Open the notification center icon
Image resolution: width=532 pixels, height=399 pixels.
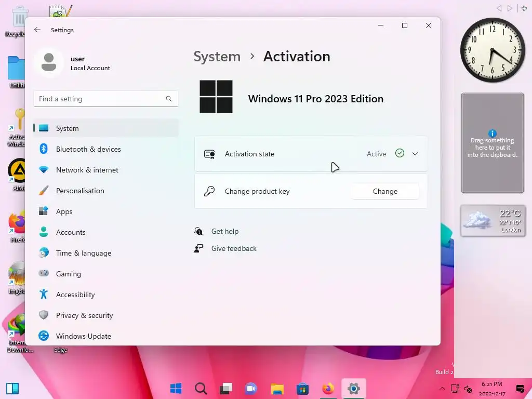click(x=520, y=389)
